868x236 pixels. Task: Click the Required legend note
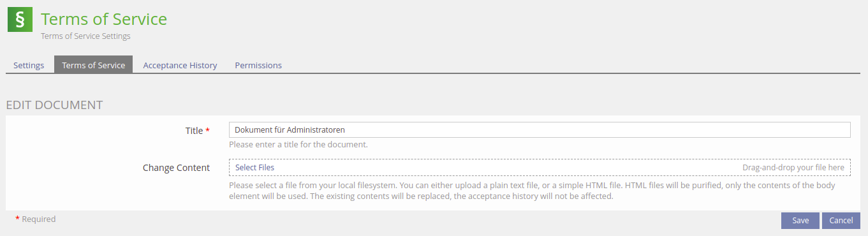click(x=36, y=219)
